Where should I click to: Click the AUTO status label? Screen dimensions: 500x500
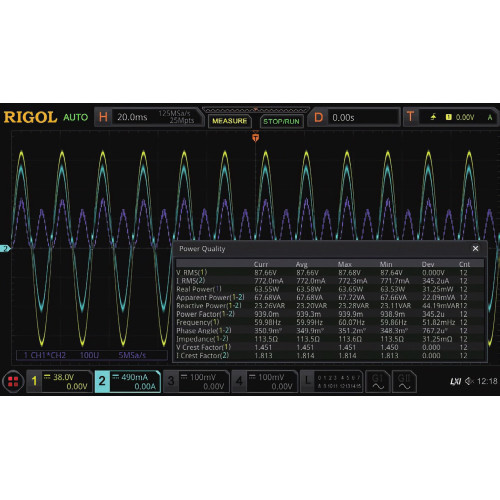click(76, 117)
